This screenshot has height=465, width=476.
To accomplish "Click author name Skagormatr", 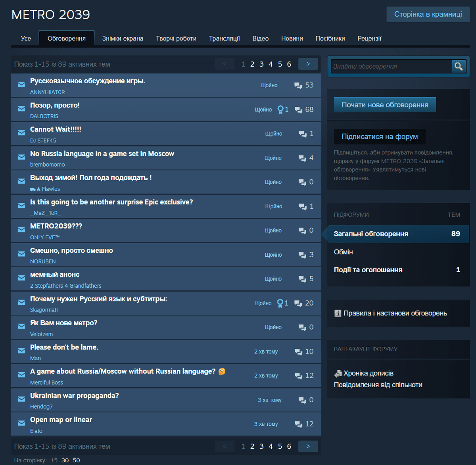I will 44,310.
